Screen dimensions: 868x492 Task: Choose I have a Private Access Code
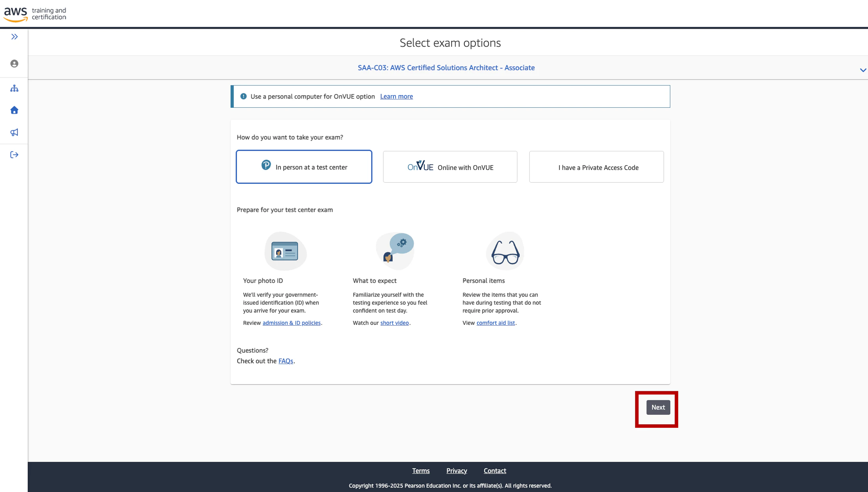coord(596,167)
